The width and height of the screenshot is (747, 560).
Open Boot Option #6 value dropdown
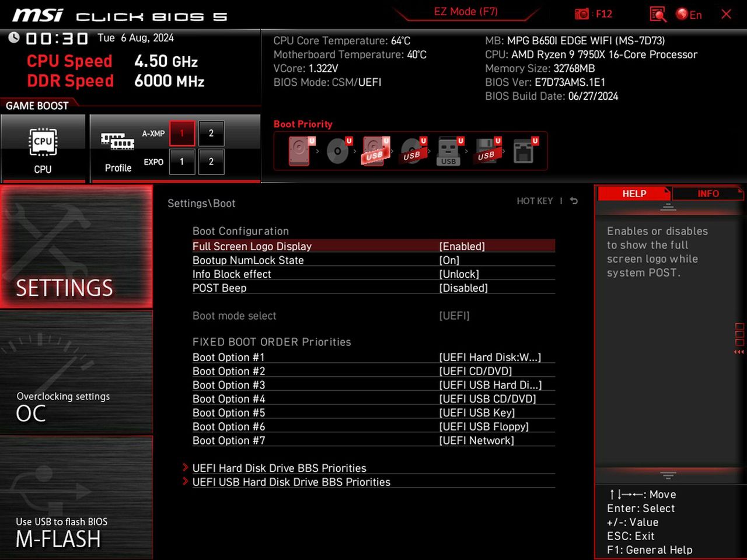[484, 427]
